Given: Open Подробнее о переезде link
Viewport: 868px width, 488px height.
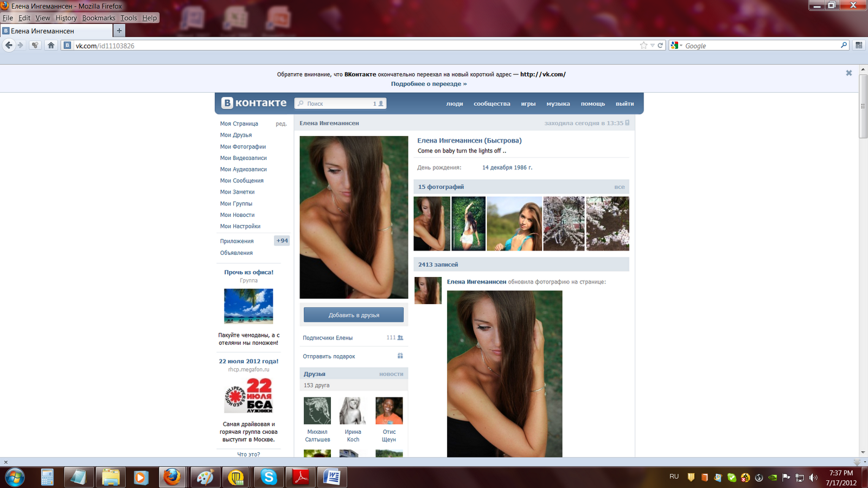Looking at the screenshot, I should [429, 84].
